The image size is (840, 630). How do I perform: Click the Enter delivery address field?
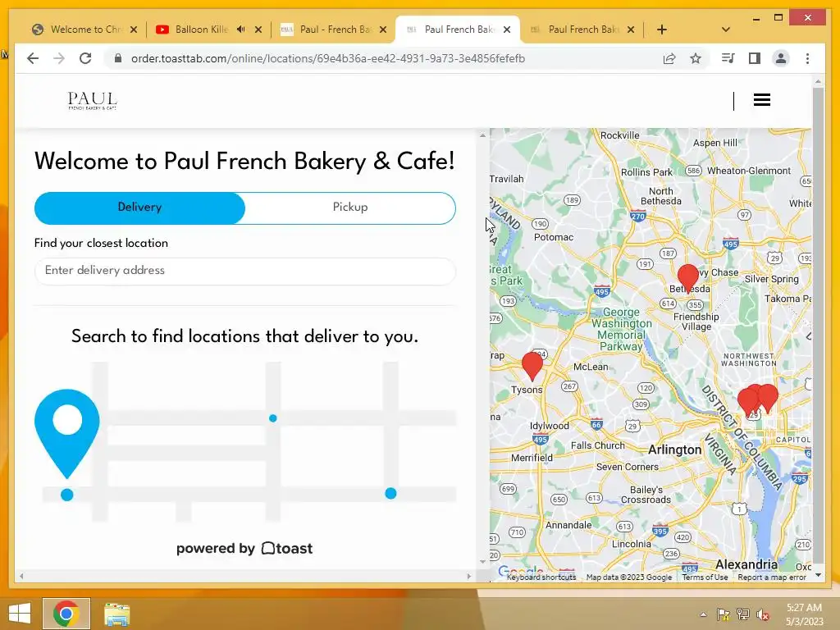(x=244, y=271)
